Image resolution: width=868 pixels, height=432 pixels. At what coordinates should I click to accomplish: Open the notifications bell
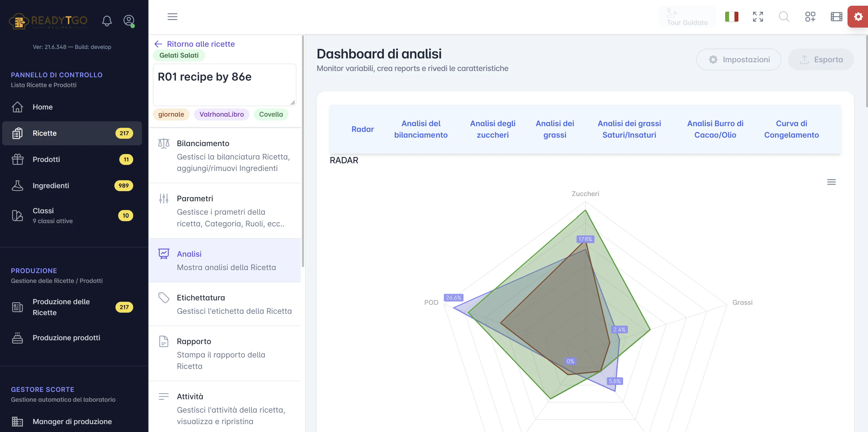(107, 21)
